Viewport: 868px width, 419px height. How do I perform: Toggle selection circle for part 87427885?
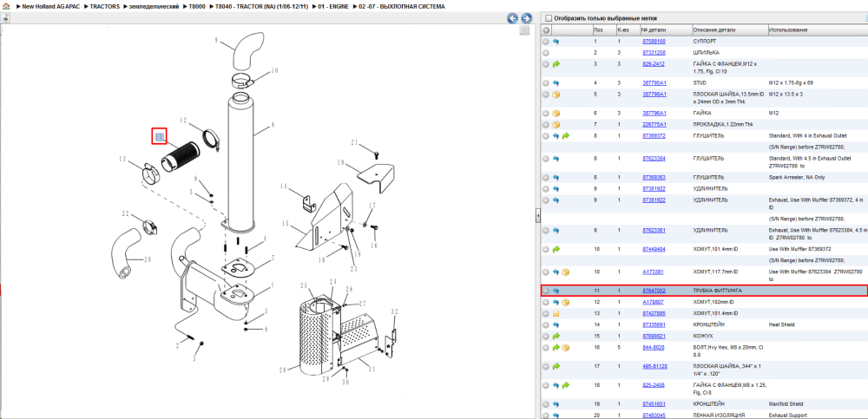(x=546, y=314)
